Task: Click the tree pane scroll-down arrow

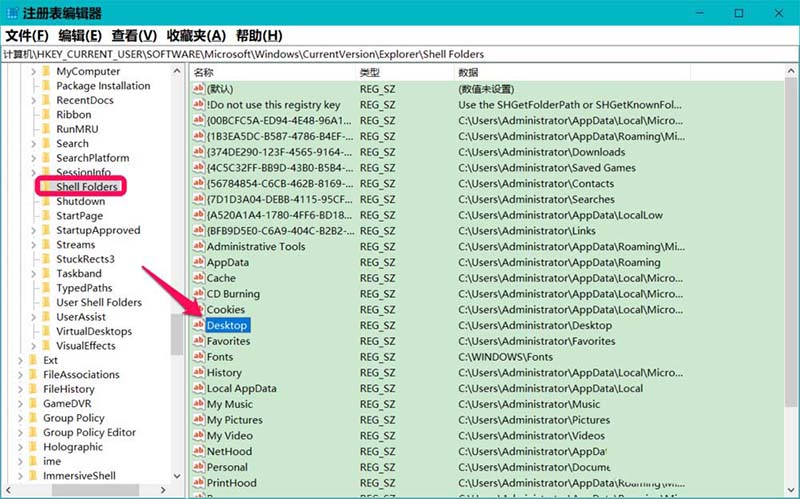Action: [177, 476]
